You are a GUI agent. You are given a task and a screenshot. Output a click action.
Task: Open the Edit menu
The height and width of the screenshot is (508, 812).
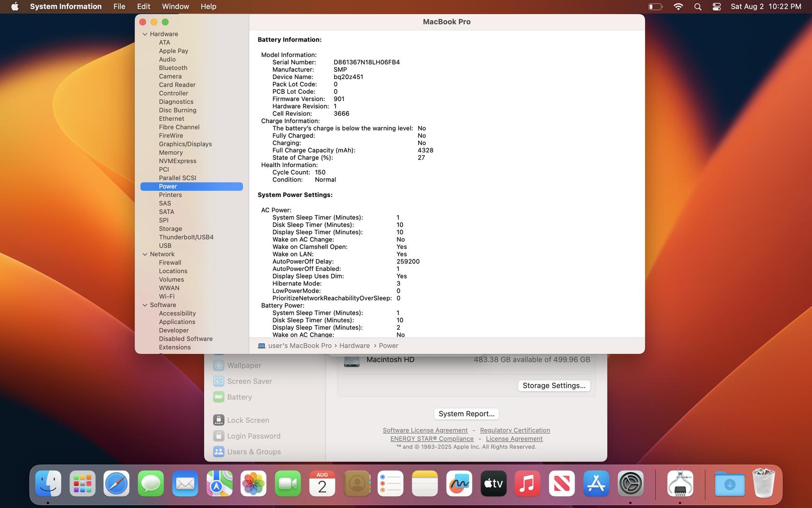[x=143, y=7]
